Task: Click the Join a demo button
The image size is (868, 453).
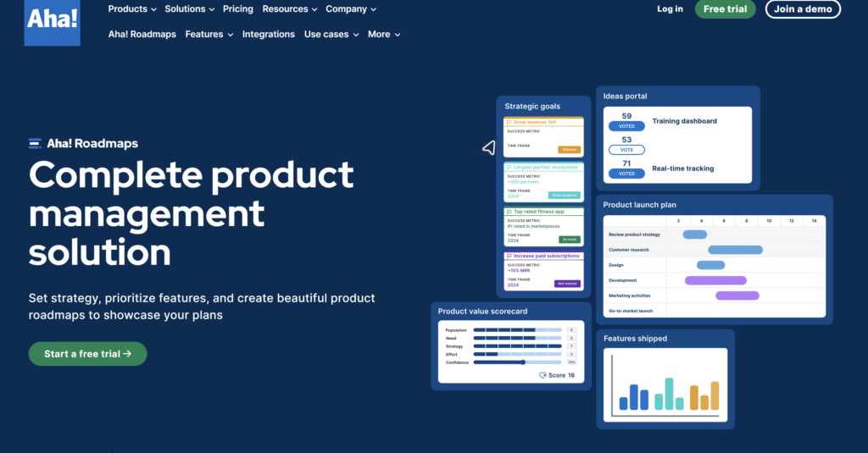Action: (x=803, y=9)
